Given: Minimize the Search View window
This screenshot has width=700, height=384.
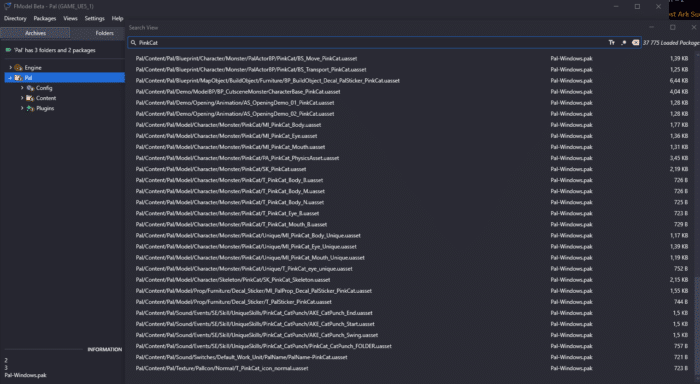Looking at the screenshot, I should click(x=651, y=27).
